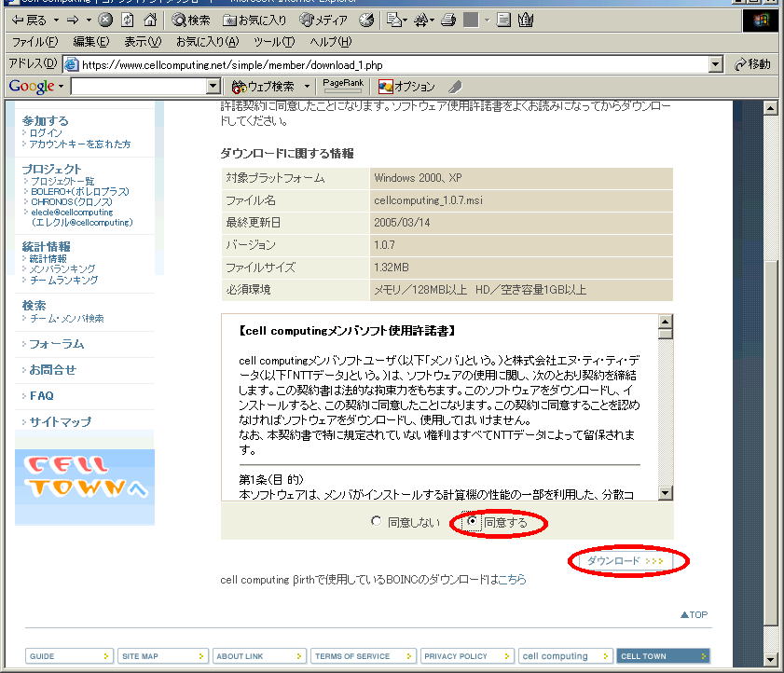Viewport: 784px width, 673px height.
Task: Open the チームランキング link
Action: point(63,280)
